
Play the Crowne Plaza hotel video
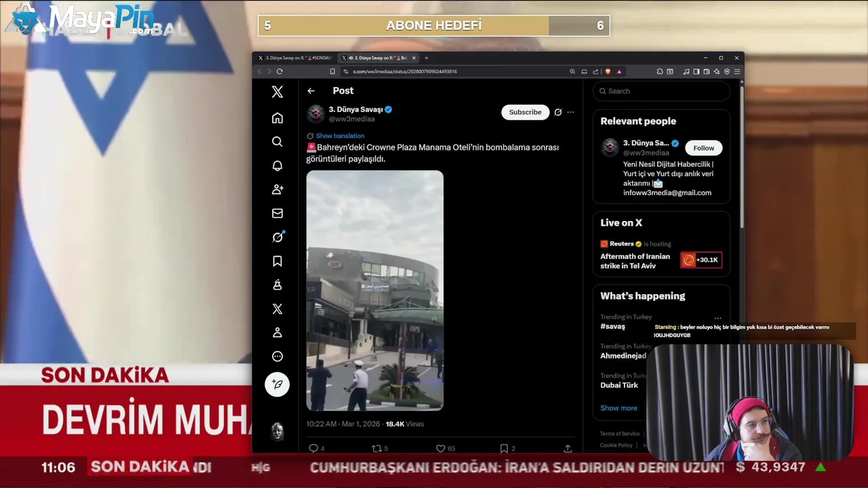[x=375, y=291]
